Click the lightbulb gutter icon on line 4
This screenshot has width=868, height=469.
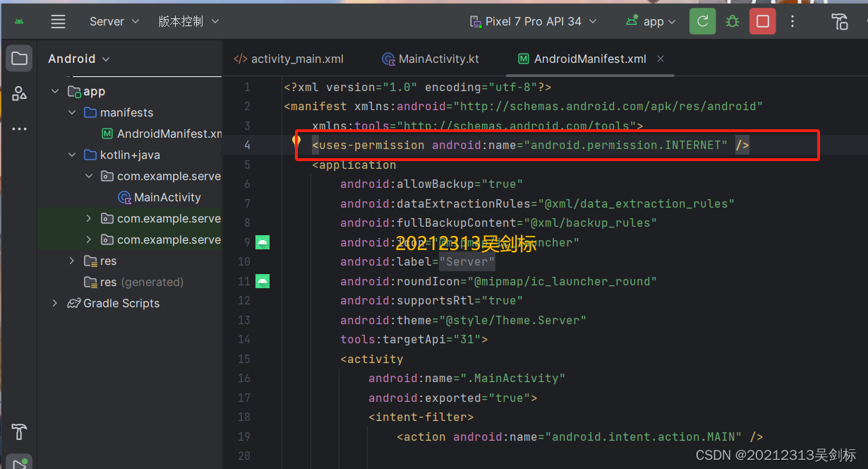296,140
